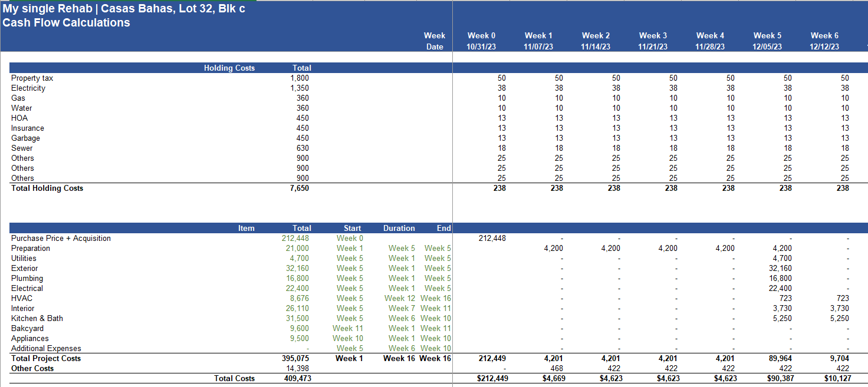Click the Week 0 column header

tap(481, 35)
